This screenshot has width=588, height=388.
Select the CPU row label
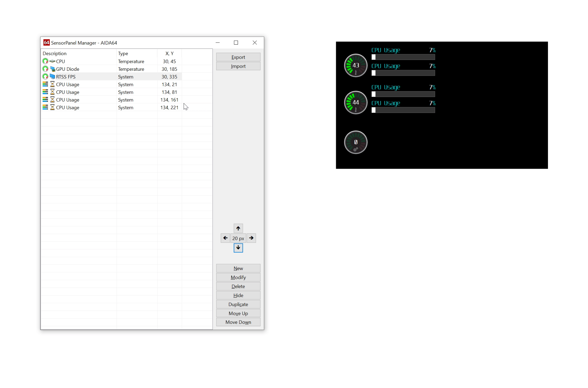coord(61,61)
